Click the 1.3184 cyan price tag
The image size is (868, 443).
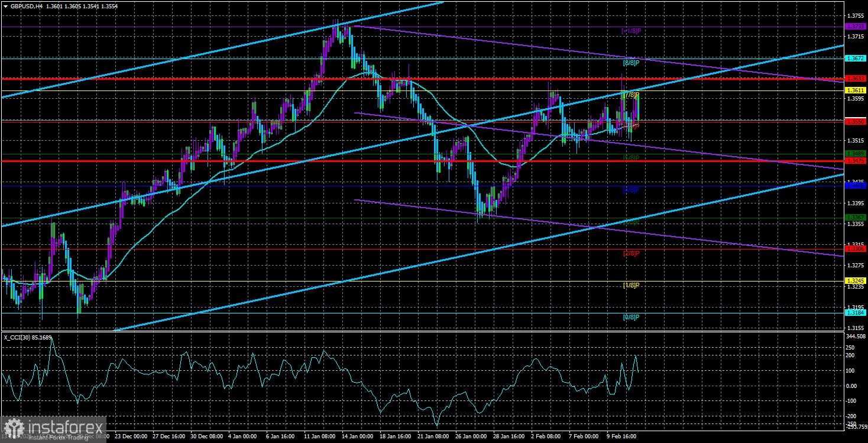[x=856, y=312]
